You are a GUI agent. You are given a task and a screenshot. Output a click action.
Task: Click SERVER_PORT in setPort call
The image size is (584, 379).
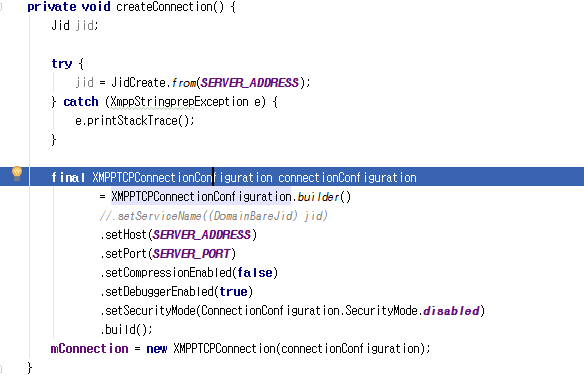(x=191, y=254)
